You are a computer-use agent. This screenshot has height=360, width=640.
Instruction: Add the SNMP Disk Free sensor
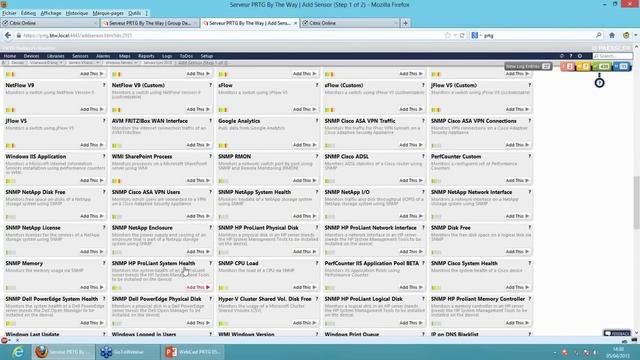tap(518, 252)
